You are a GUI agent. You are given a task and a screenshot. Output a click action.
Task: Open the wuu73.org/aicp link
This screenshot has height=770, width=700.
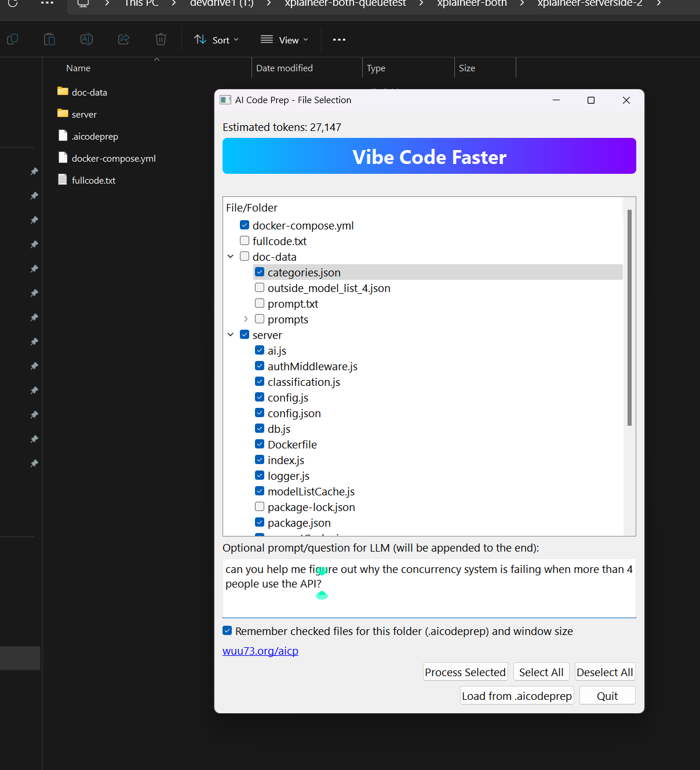(x=260, y=651)
